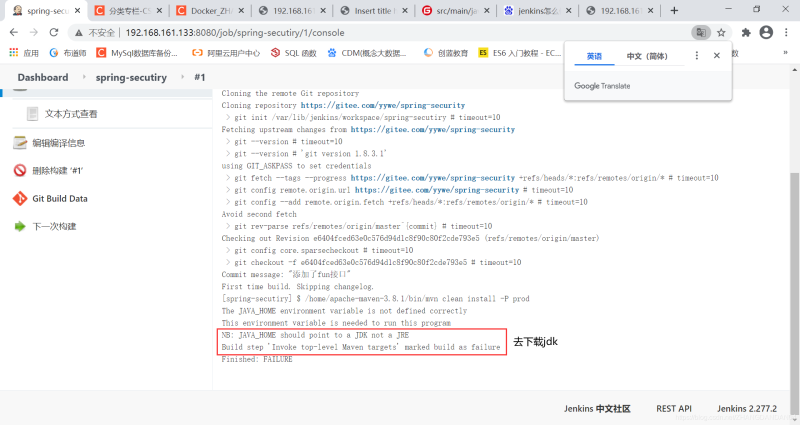Open a new browser tab
The image size is (800, 425).
point(673,11)
